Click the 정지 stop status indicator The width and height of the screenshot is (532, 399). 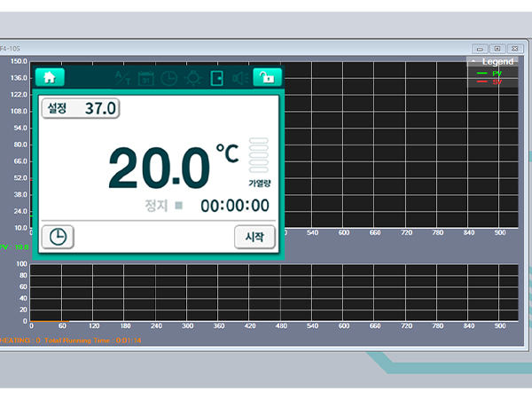(163, 206)
